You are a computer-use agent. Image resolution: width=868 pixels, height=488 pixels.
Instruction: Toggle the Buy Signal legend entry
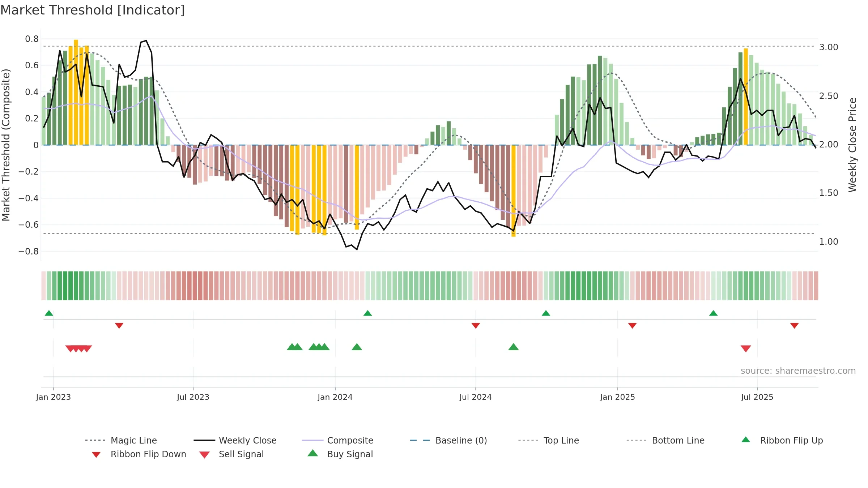[x=340, y=454]
